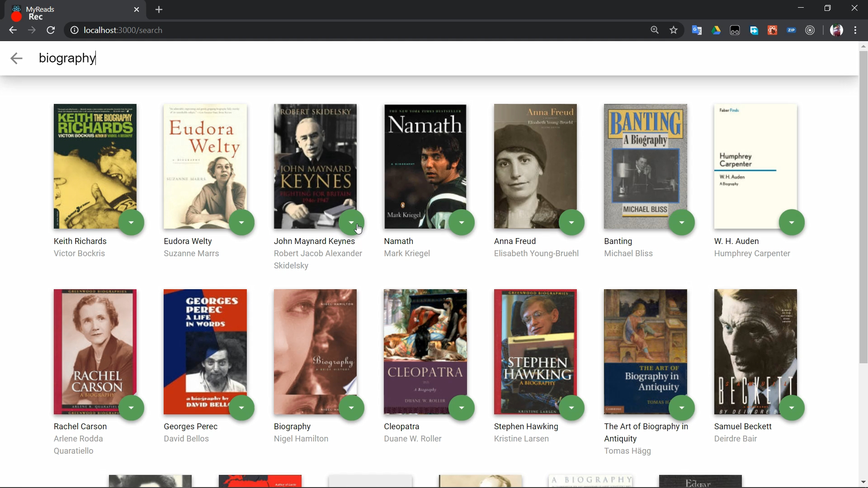Click the author text 'Nigel Hamilton'
The width and height of the screenshot is (868, 488).
301,439
